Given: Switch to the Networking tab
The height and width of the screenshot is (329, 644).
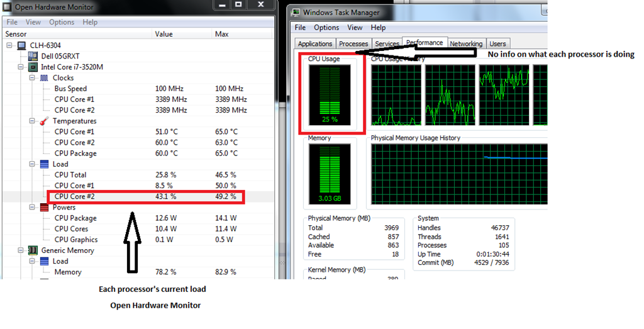Looking at the screenshot, I should (x=466, y=43).
